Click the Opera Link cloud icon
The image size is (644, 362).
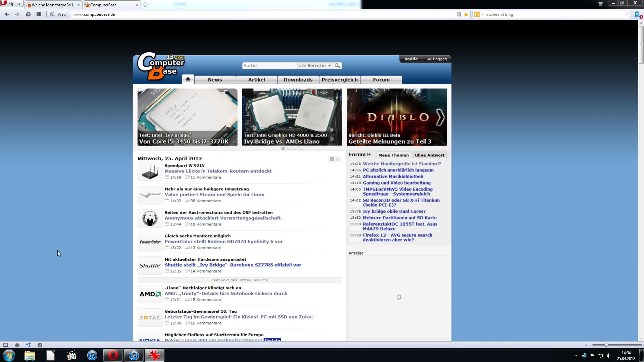[x=17, y=345]
